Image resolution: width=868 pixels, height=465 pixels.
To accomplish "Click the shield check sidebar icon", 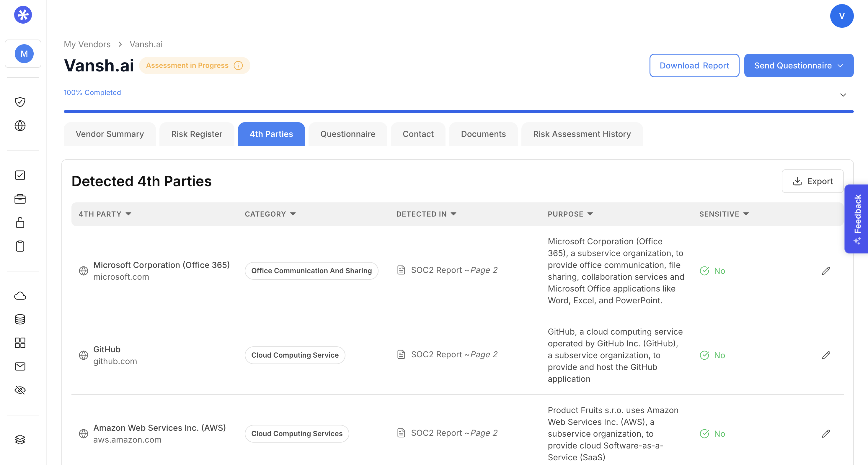I will click(20, 102).
